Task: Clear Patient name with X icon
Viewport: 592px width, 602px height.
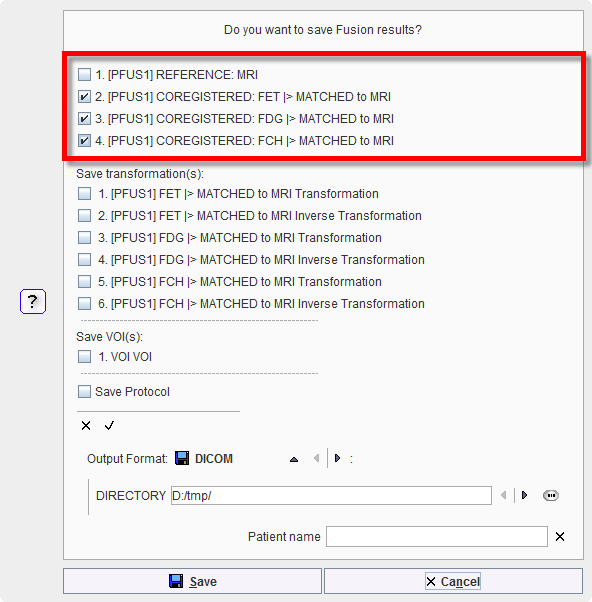Action: click(x=560, y=536)
